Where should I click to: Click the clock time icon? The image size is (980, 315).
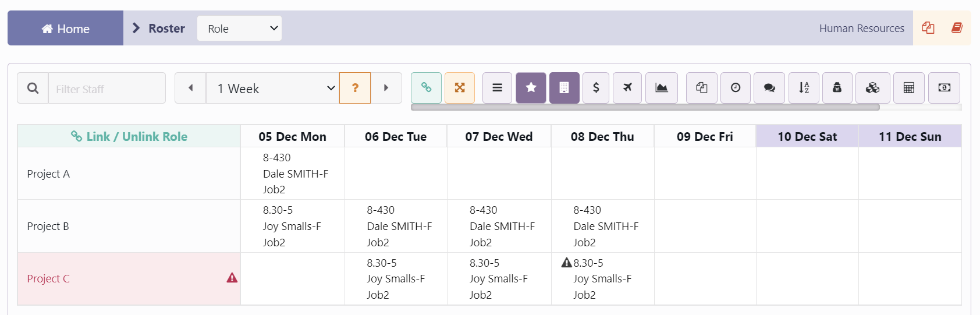(736, 88)
